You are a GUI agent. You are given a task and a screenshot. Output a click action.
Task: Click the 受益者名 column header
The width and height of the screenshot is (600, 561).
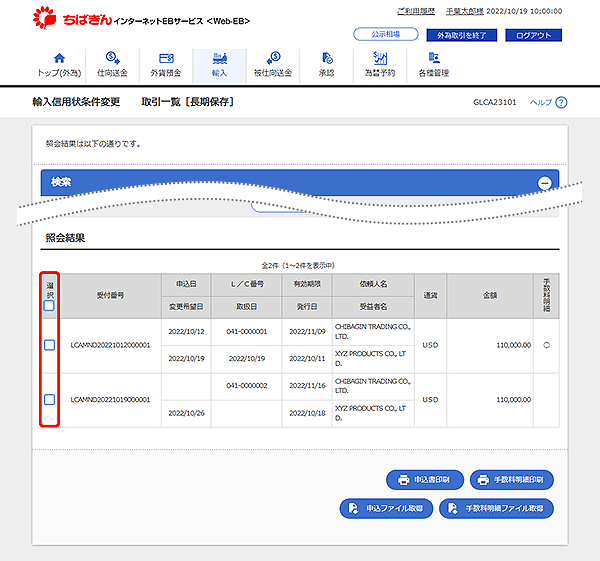373,307
